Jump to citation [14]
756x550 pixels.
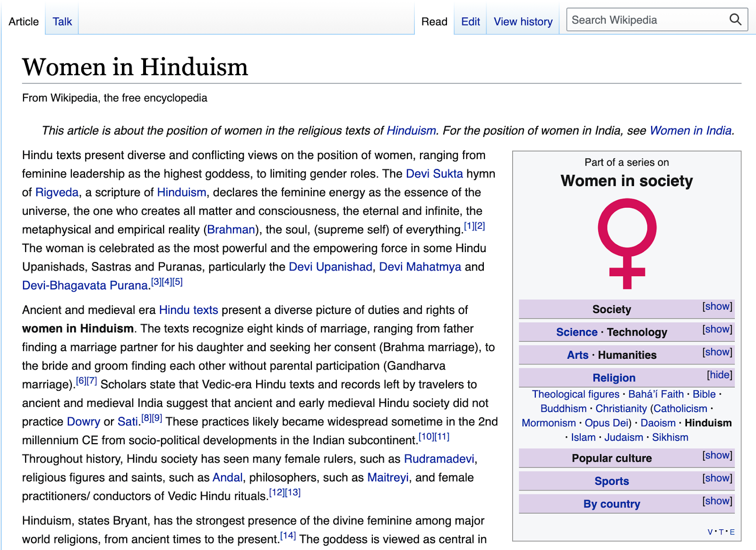point(288,536)
